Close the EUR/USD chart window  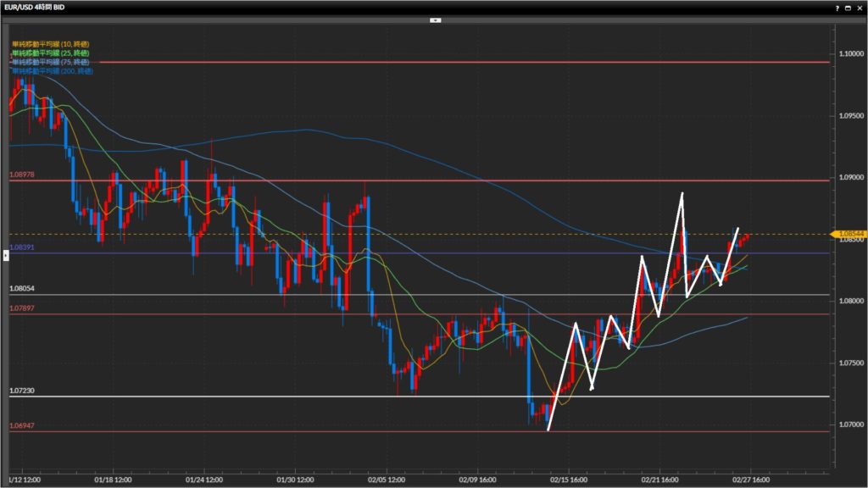point(860,7)
